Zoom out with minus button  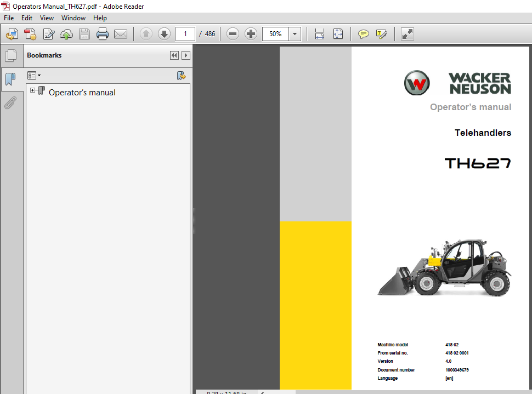pyautogui.click(x=233, y=34)
